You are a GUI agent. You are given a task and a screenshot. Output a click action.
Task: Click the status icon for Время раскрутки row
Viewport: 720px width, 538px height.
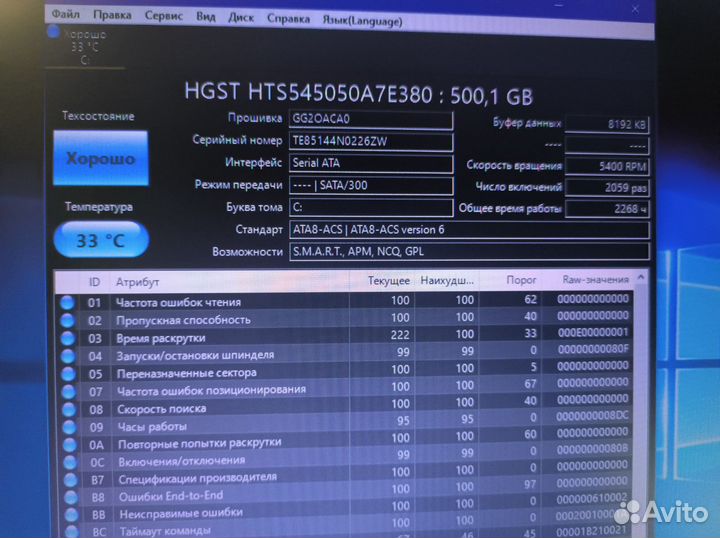68,338
